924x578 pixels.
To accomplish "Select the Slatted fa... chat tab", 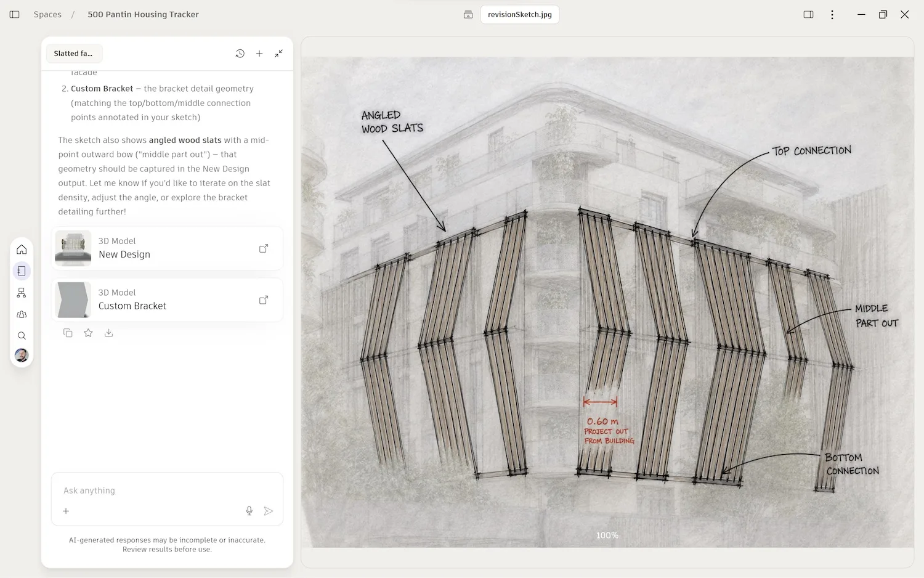I will [74, 54].
